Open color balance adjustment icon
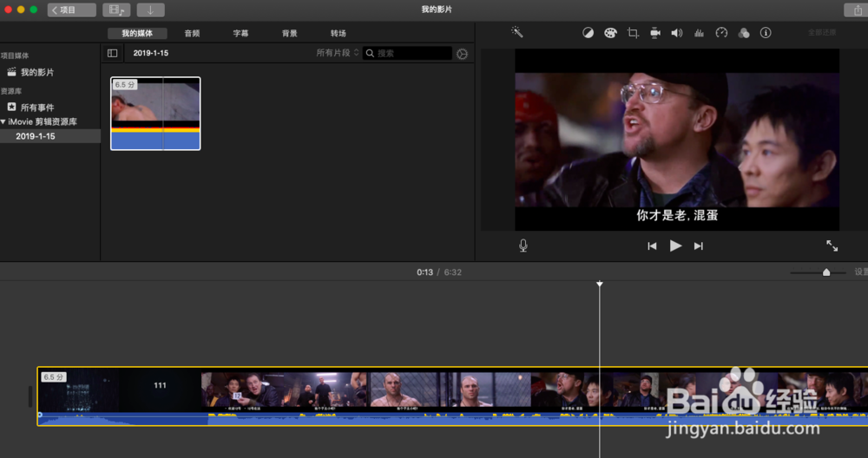This screenshot has width=868, height=458. click(588, 33)
